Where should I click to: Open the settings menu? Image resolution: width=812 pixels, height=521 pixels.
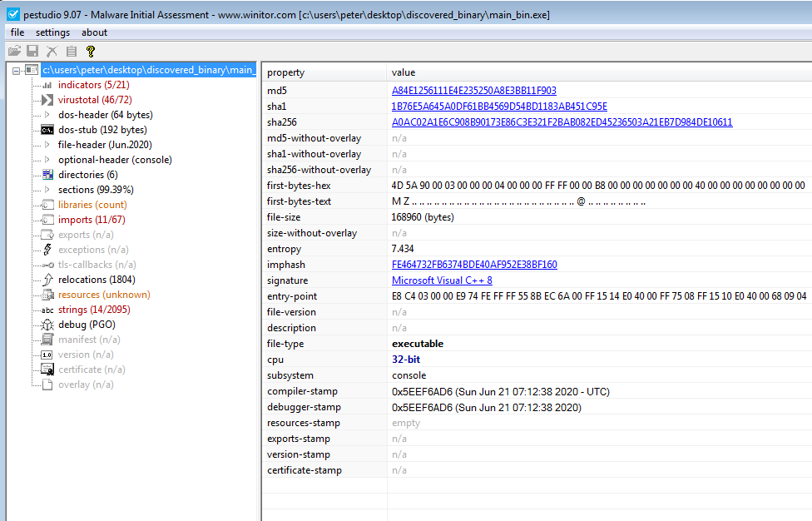(x=52, y=32)
